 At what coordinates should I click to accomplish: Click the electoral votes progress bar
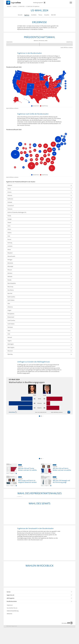click(39, 44)
